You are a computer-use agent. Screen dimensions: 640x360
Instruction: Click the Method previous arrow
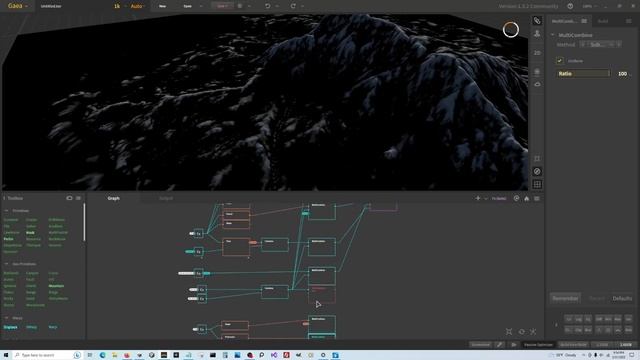[x=582, y=44]
